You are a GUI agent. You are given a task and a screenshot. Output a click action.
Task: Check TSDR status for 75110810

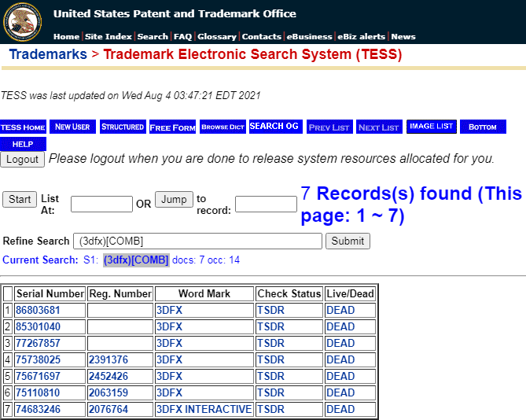(270, 392)
